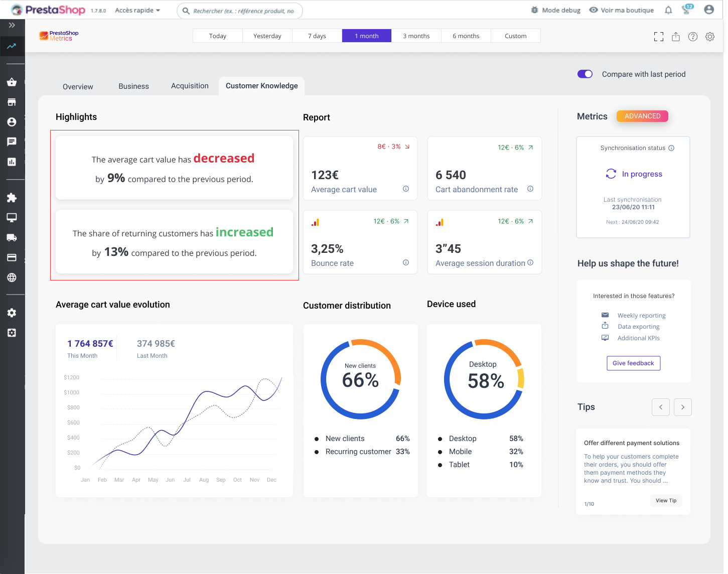
Task: Click the notifications bell icon
Action: (x=668, y=10)
